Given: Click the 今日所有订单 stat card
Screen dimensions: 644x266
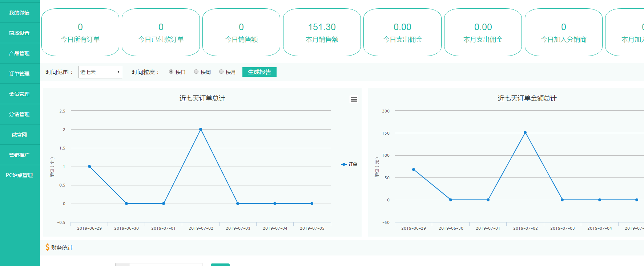Looking at the screenshot, I should 80,33.
